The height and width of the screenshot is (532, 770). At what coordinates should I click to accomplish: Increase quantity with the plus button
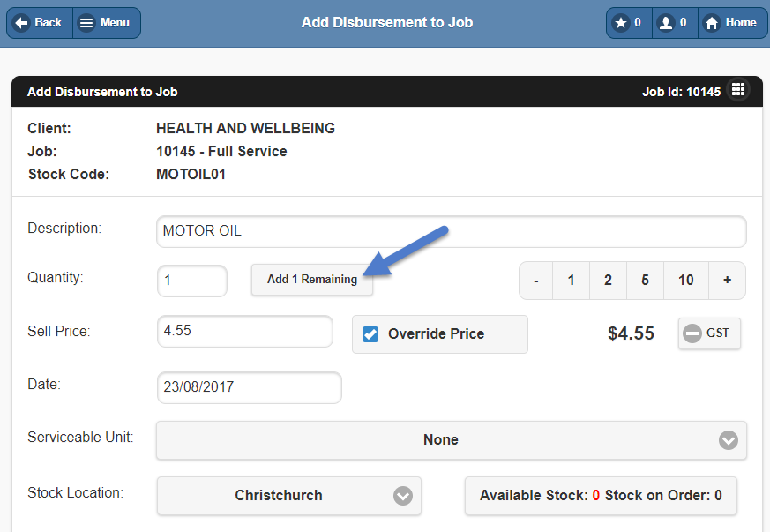point(728,281)
